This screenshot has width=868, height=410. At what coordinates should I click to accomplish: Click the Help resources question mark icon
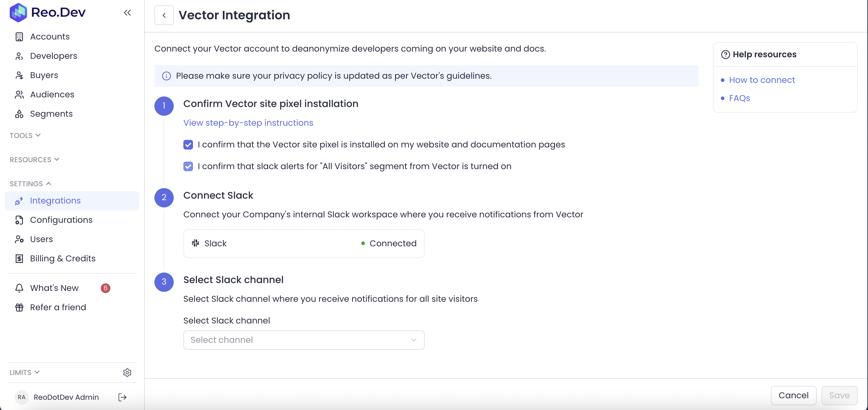(x=725, y=55)
